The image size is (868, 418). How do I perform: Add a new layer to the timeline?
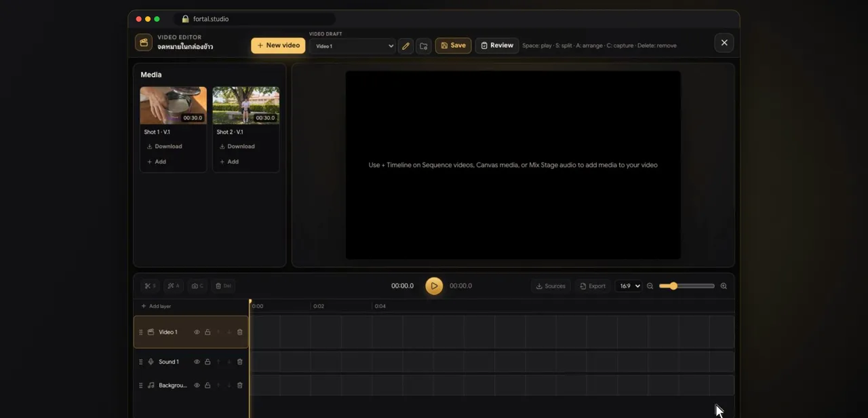(x=156, y=306)
